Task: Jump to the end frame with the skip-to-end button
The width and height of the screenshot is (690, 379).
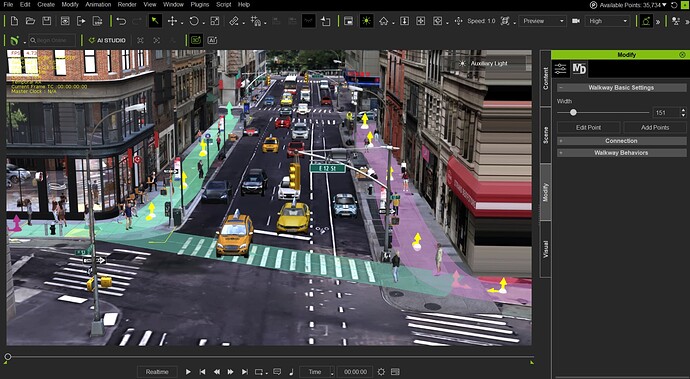Action: coord(245,372)
